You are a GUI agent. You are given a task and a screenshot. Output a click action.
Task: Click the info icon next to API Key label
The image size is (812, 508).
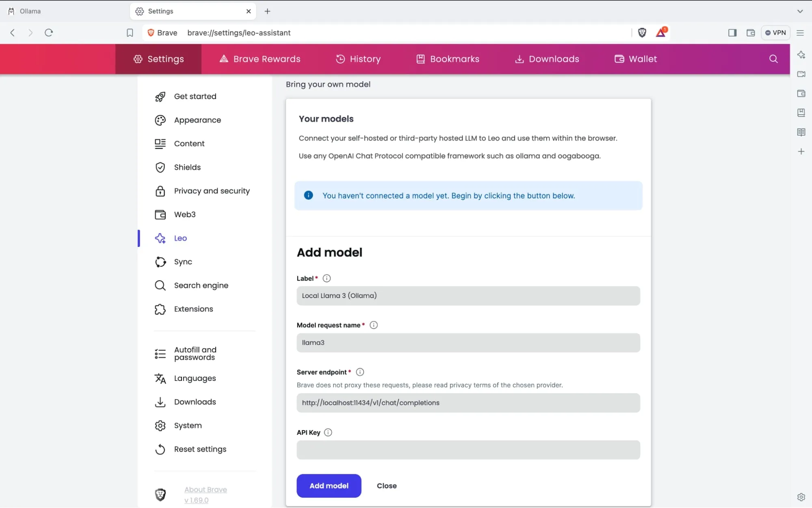[328, 432]
